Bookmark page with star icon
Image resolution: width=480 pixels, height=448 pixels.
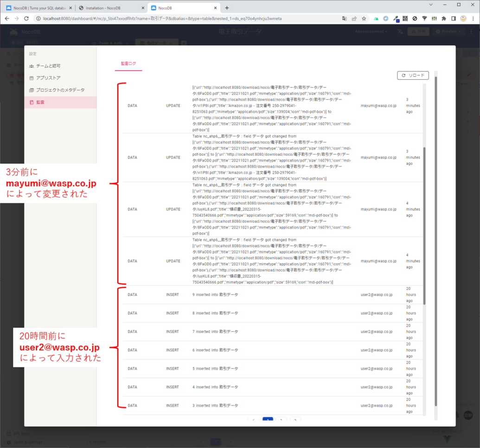364,19
